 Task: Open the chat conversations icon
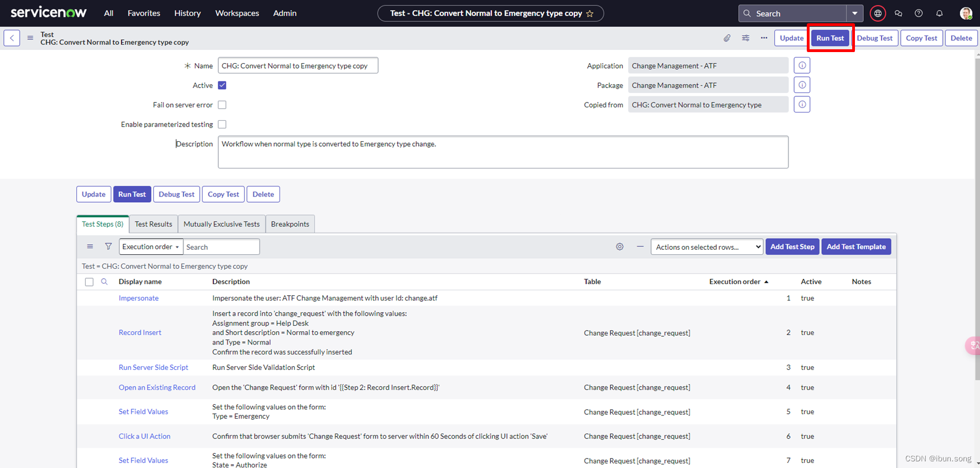click(898, 13)
